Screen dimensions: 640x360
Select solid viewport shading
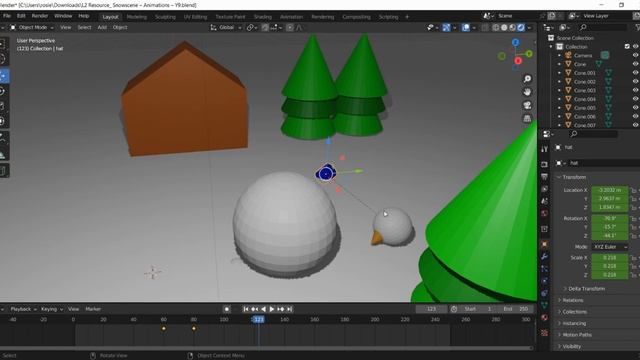tap(504, 27)
